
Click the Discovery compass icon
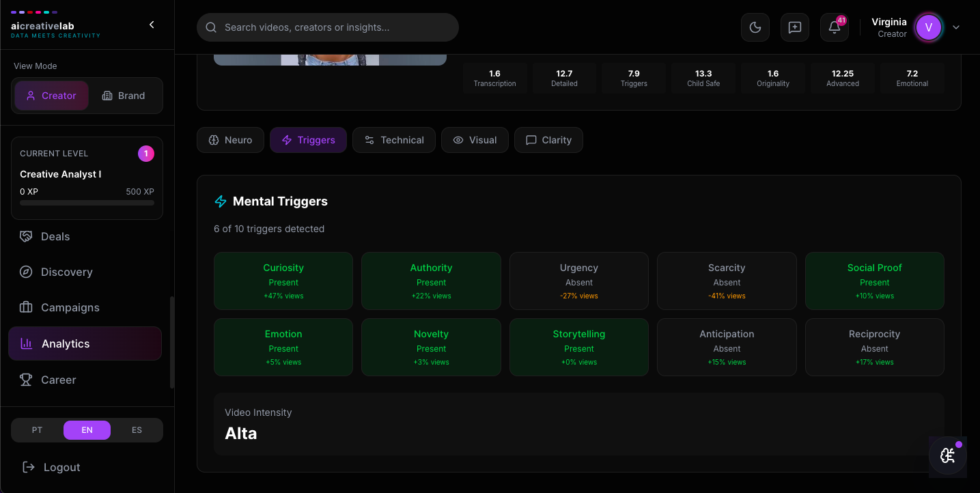tap(26, 272)
